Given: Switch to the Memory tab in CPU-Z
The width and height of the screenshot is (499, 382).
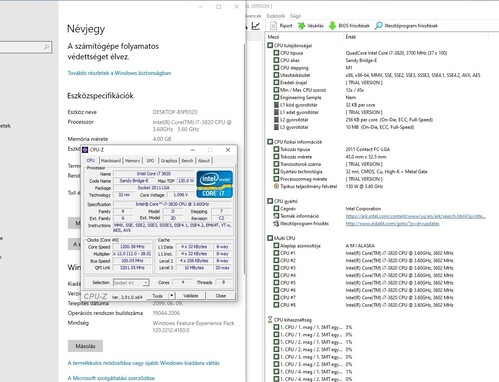Looking at the screenshot, I should (x=133, y=161).
